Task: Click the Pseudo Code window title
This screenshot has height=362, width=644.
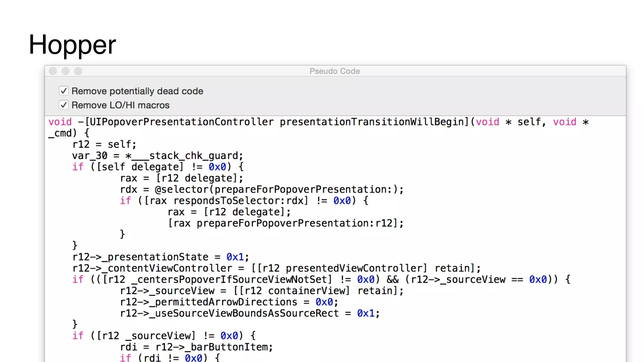Action: coord(335,71)
